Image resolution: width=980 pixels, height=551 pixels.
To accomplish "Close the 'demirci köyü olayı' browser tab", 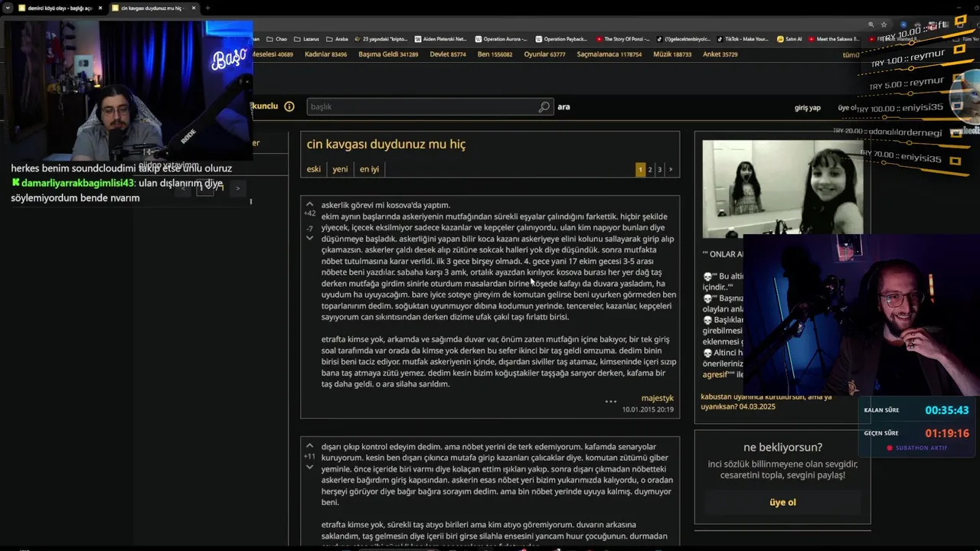I will [100, 8].
